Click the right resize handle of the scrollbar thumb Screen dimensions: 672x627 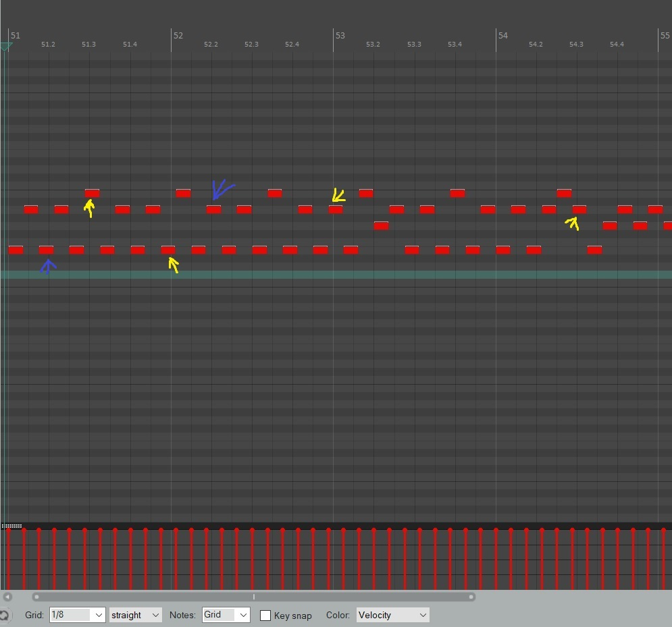tap(471, 597)
